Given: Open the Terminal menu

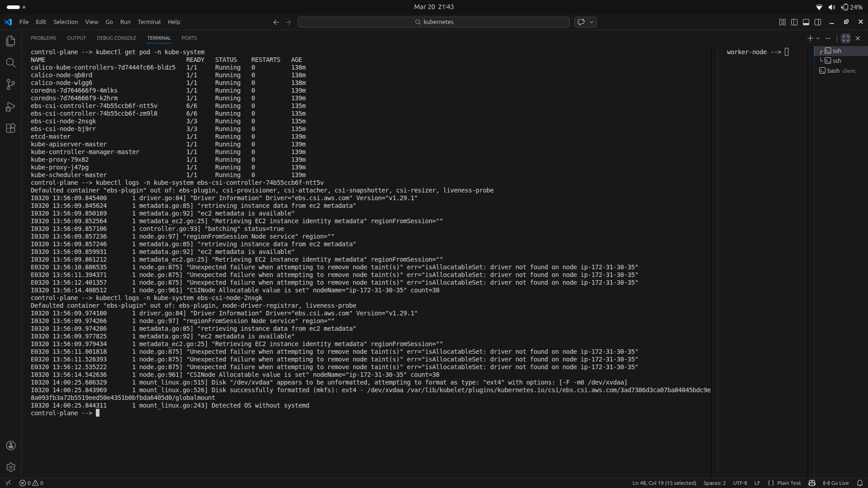Looking at the screenshot, I should pos(149,22).
